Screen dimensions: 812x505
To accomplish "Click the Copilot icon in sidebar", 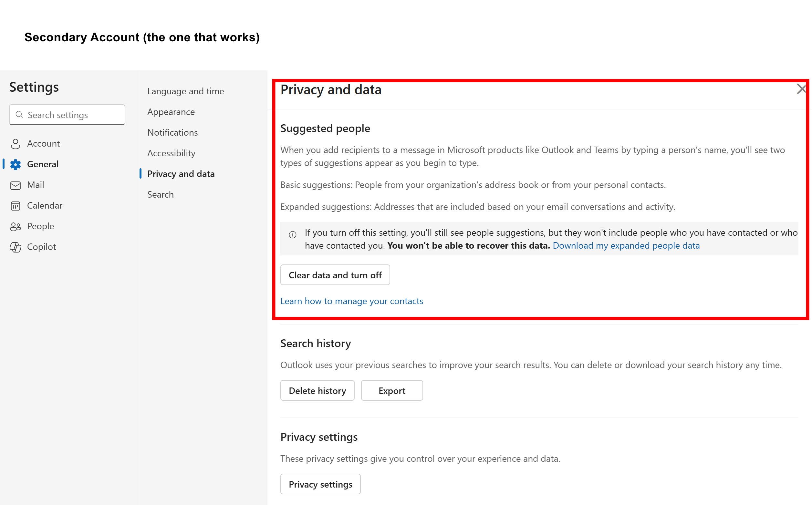I will (x=16, y=247).
